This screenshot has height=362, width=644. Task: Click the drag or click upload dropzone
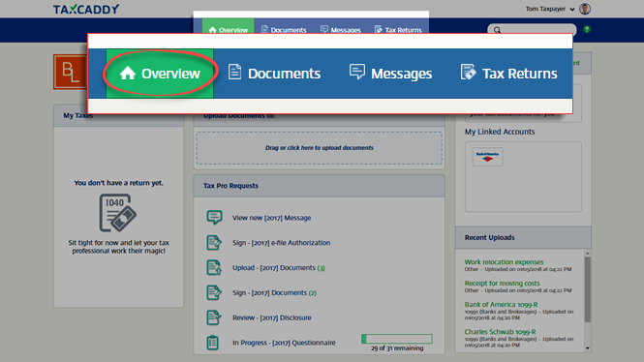pos(320,148)
